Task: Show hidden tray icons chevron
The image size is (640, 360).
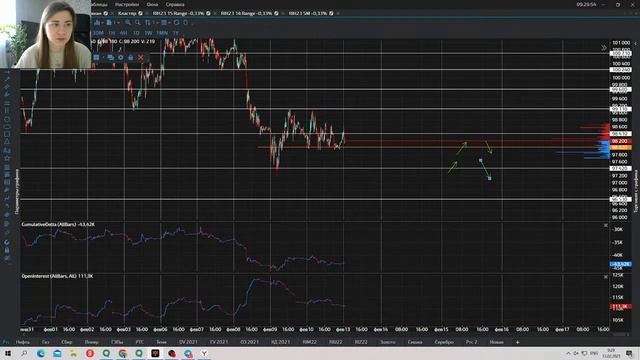Action: click(x=568, y=353)
